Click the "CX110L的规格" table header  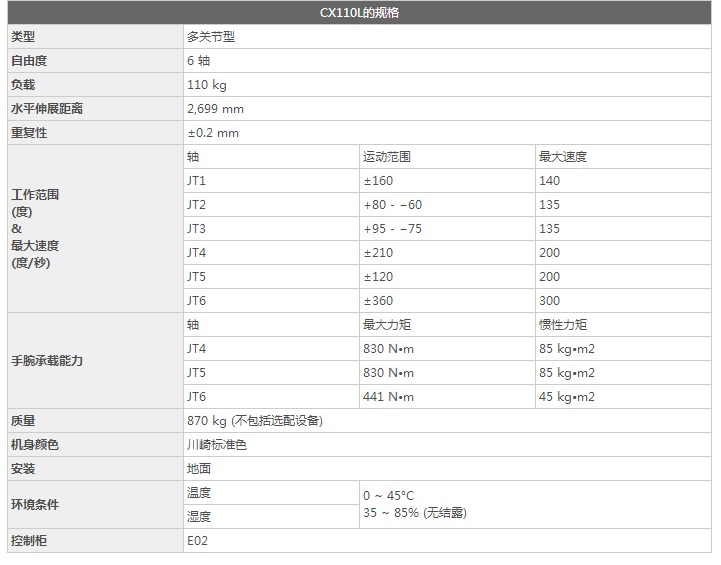(360, 13)
